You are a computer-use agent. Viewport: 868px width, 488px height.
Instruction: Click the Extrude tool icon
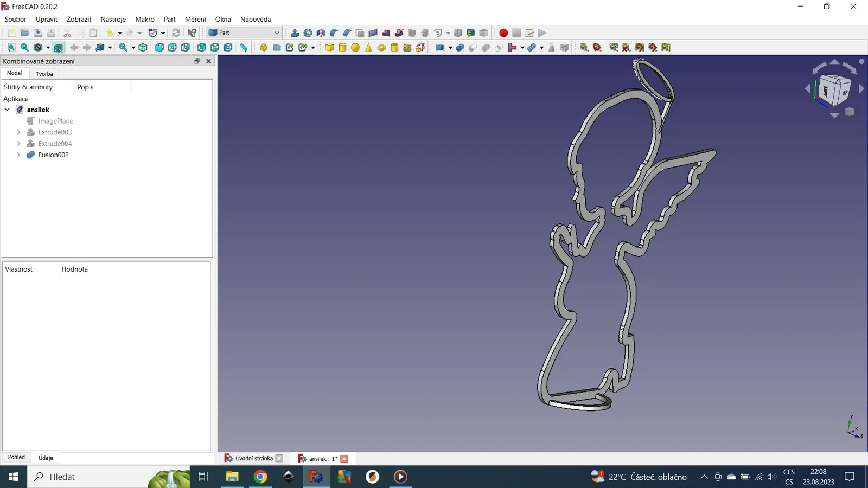click(295, 33)
